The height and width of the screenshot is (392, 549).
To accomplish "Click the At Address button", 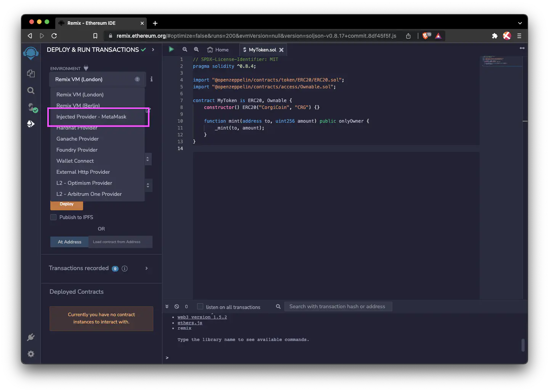I will (69, 242).
